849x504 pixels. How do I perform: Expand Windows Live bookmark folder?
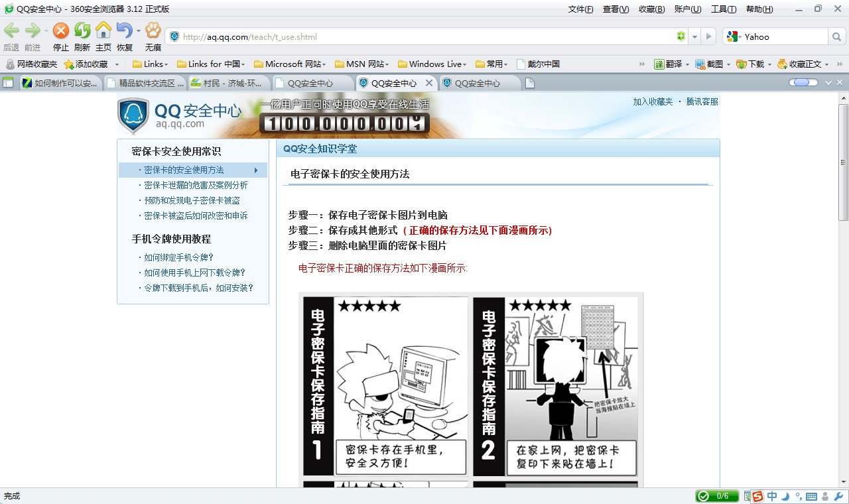pyautogui.click(x=432, y=64)
